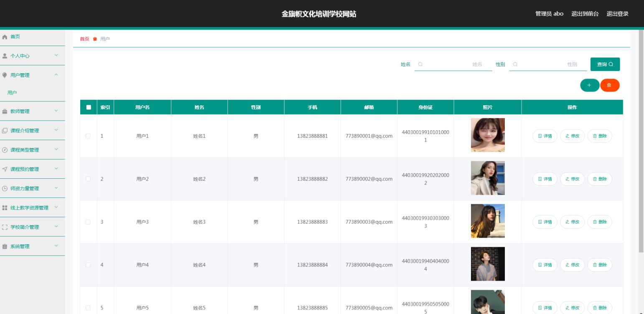Click the search icon in 姓名 field
Image resolution: width=644 pixels, height=314 pixels.
420,64
